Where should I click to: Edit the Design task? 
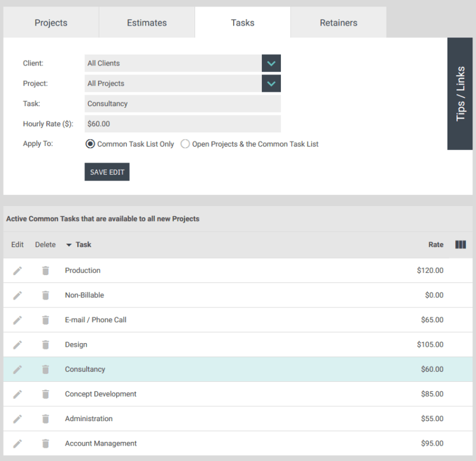(17, 344)
